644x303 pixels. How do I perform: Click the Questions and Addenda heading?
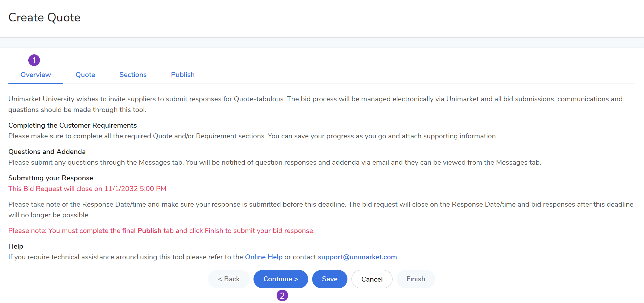[x=47, y=152]
